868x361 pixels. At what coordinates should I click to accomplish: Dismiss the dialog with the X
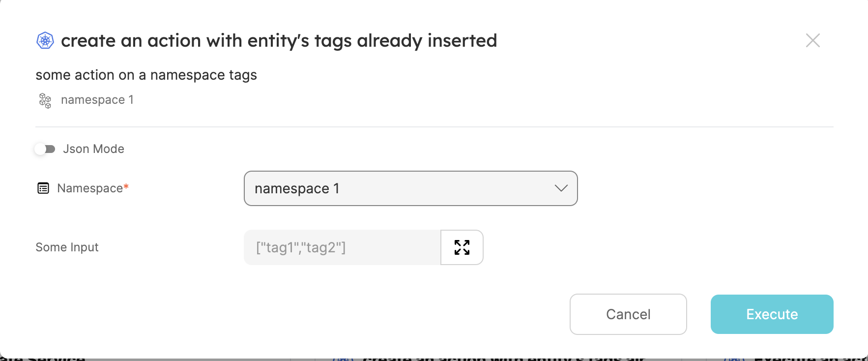813,41
